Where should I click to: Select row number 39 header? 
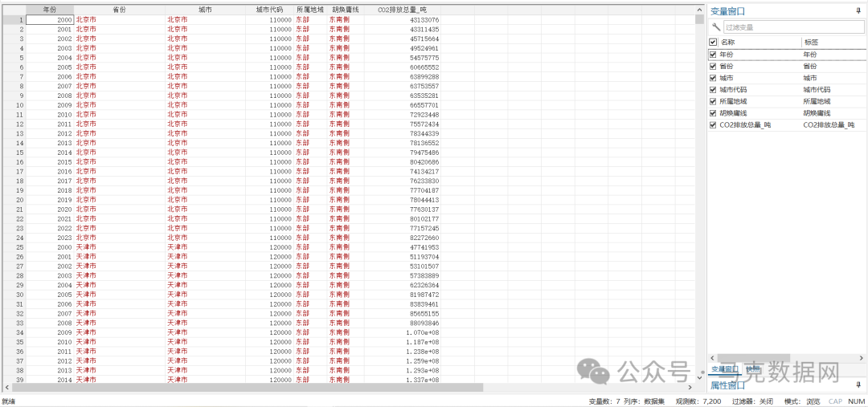point(14,380)
